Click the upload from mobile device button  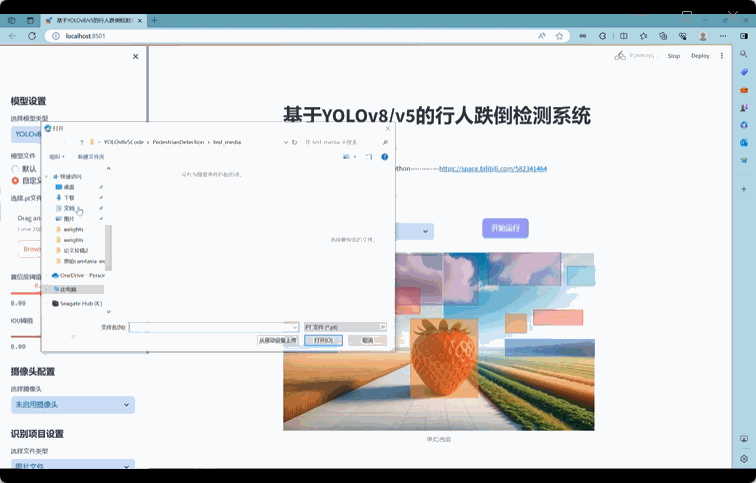tap(278, 340)
